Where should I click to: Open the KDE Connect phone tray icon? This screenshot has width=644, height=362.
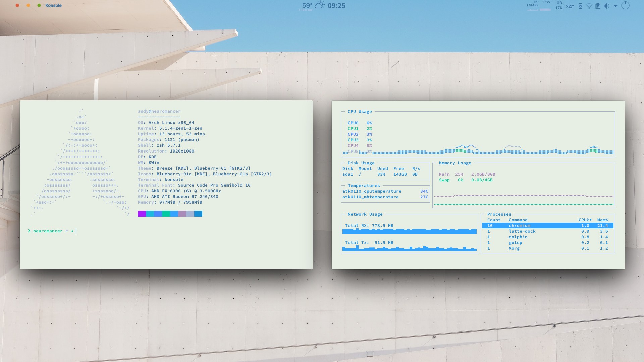point(580,6)
